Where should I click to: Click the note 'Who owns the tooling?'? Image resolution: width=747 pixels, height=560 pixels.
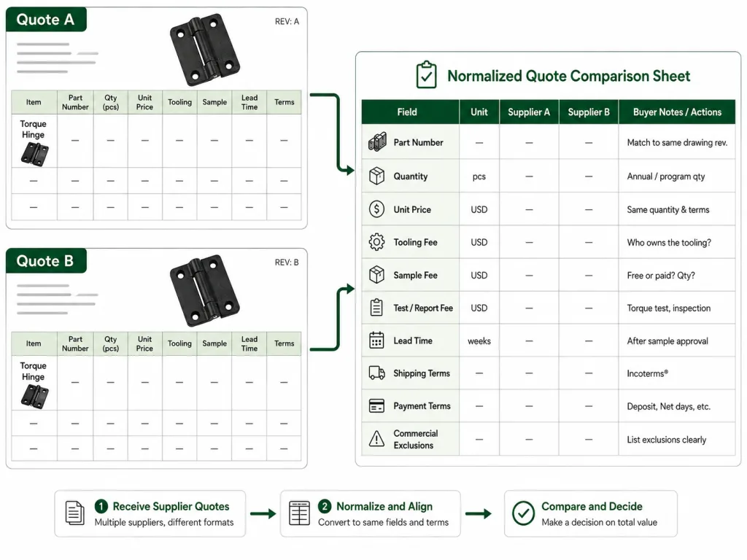pos(669,242)
